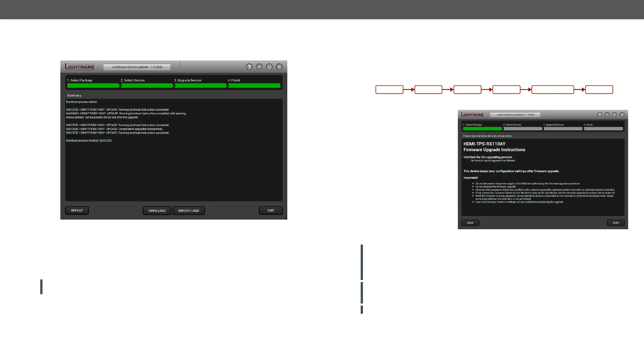
Task: Select step '1. Select Package' in Instructions window
Action: [x=472, y=125]
